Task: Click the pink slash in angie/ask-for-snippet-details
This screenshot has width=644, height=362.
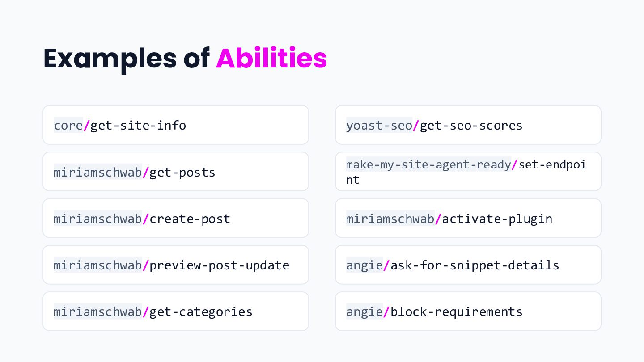Action: (387, 265)
